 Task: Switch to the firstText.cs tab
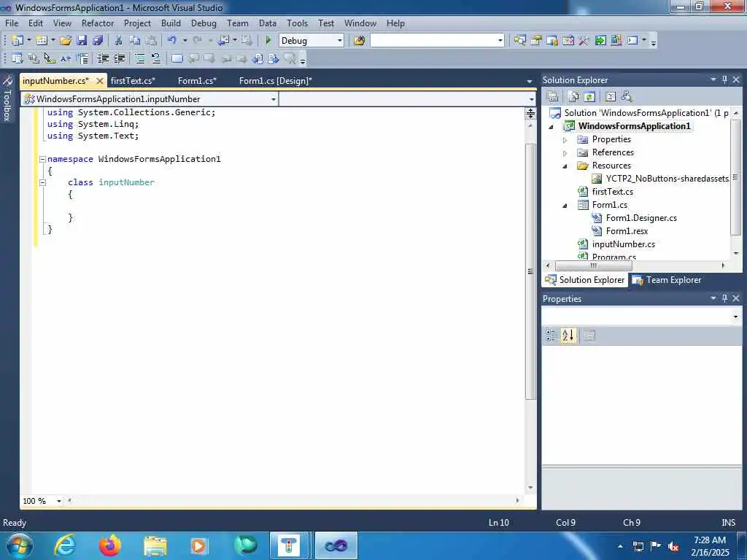133,81
